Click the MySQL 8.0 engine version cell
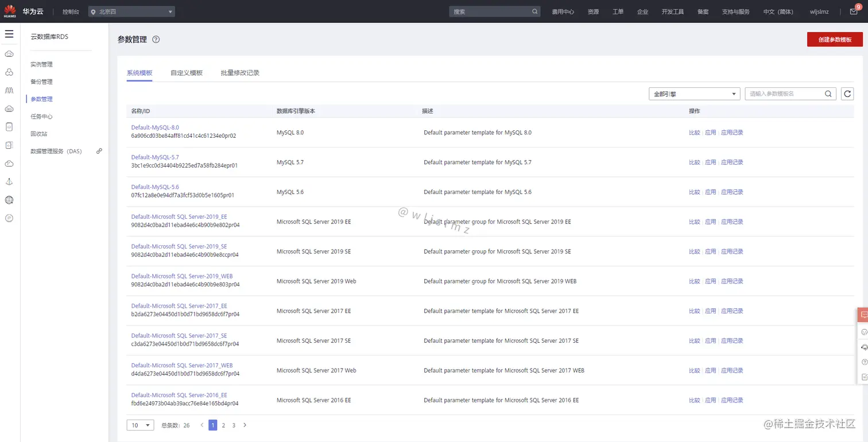Image resolution: width=868 pixels, height=442 pixels. (290, 133)
